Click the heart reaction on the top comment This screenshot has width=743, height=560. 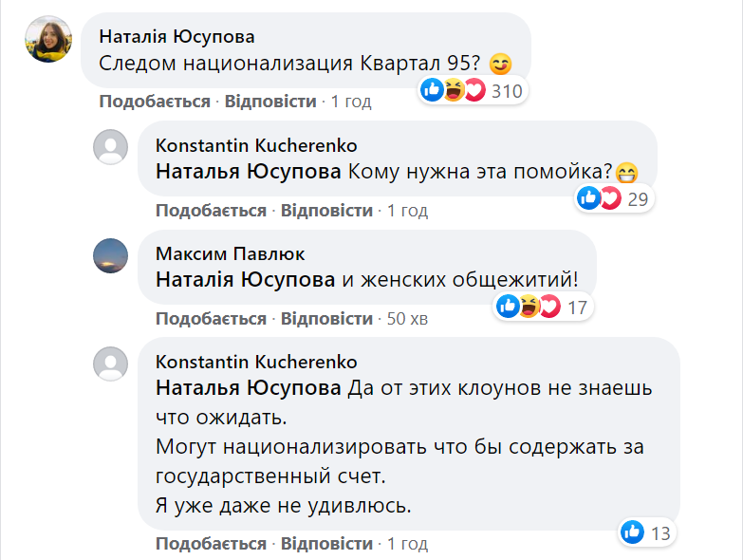tap(474, 91)
